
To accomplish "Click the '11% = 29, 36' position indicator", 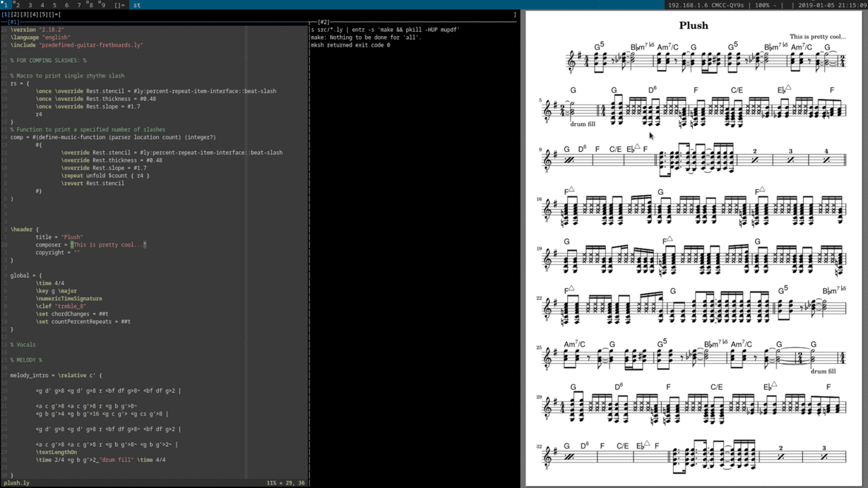I will point(285,483).
